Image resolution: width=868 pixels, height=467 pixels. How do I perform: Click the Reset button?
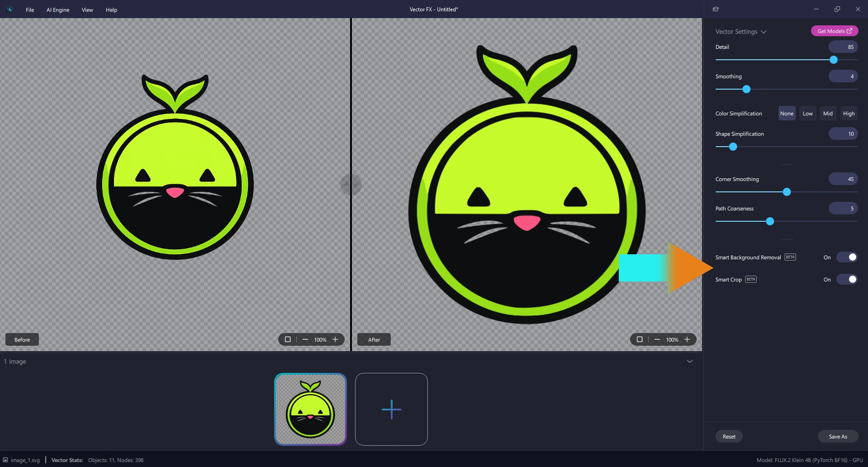pos(729,436)
